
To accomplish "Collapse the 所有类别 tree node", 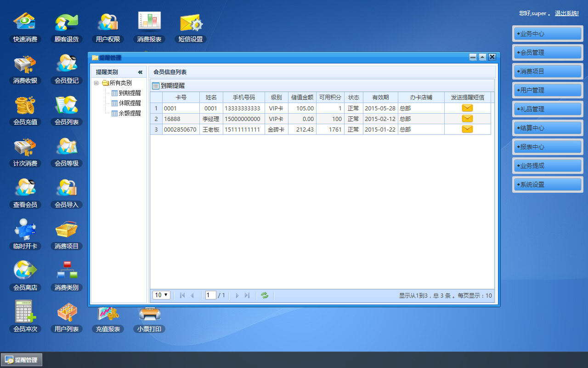I will 96,83.
